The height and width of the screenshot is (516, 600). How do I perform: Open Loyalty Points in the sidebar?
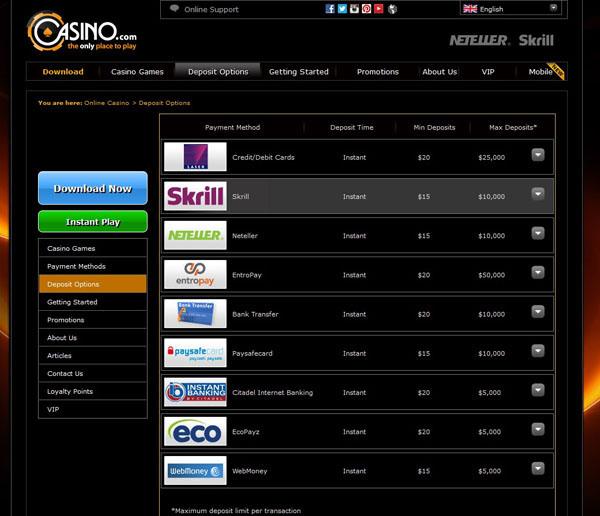tap(93, 391)
